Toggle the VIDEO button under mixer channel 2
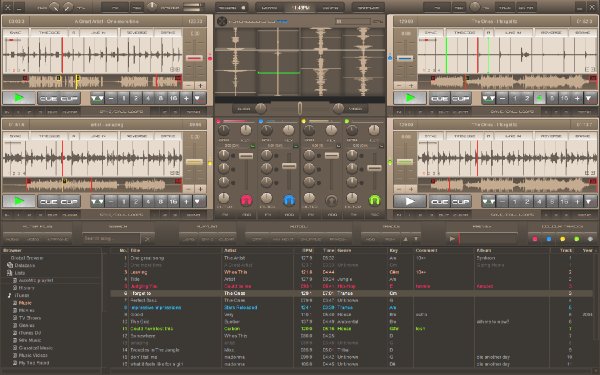The width and height of the screenshot is (600, 375). pyautogui.click(x=289, y=215)
